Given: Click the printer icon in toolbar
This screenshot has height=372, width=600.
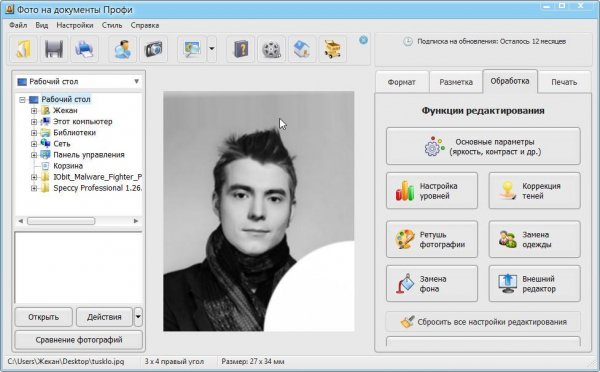Looking at the screenshot, I should point(84,49).
